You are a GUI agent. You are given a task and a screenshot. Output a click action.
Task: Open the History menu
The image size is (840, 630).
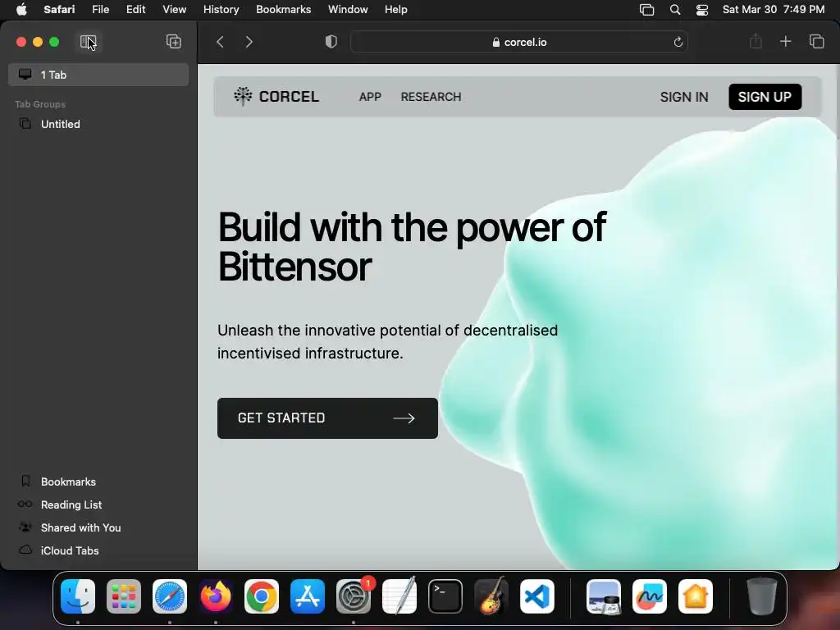221,10
